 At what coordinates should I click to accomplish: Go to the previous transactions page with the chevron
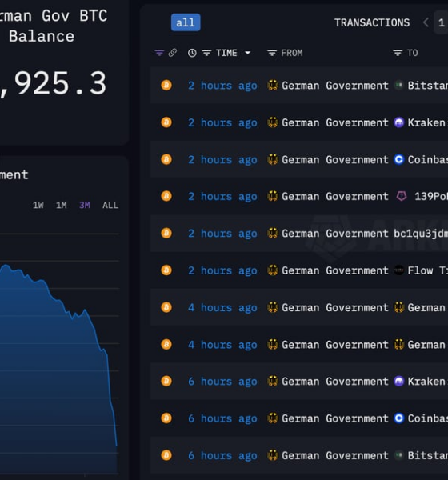click(x=426, y=22)
